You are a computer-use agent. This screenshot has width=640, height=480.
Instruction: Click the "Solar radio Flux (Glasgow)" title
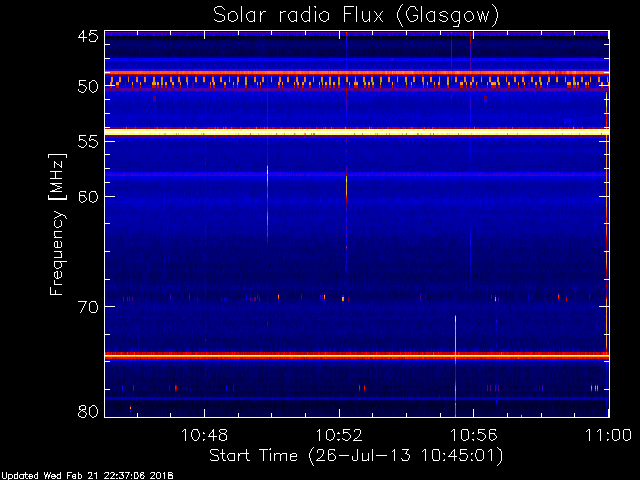pos(356,16)
